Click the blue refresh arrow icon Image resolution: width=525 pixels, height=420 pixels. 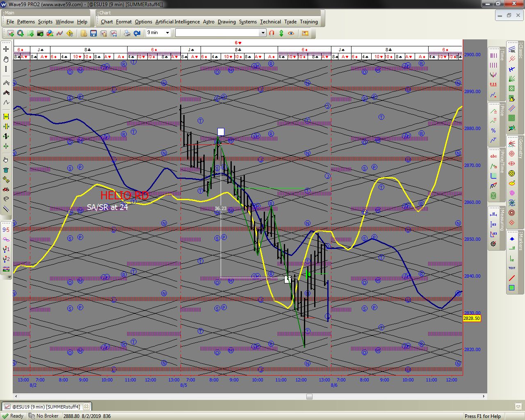137,33
